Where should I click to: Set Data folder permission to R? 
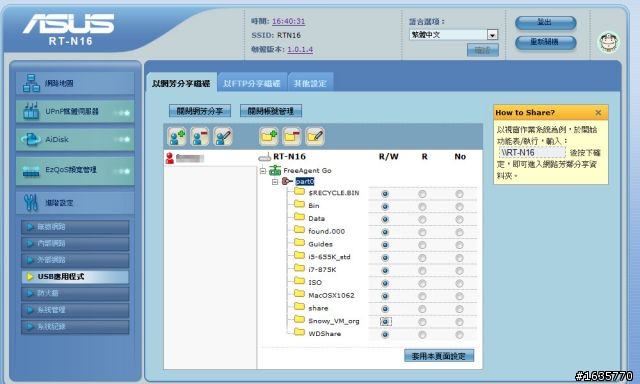422,220
